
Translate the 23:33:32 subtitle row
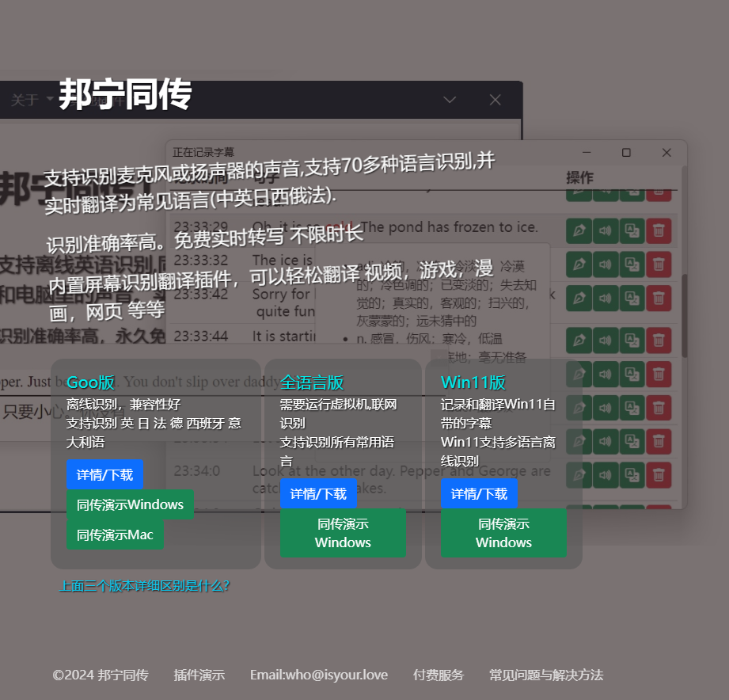click(632, 264)
